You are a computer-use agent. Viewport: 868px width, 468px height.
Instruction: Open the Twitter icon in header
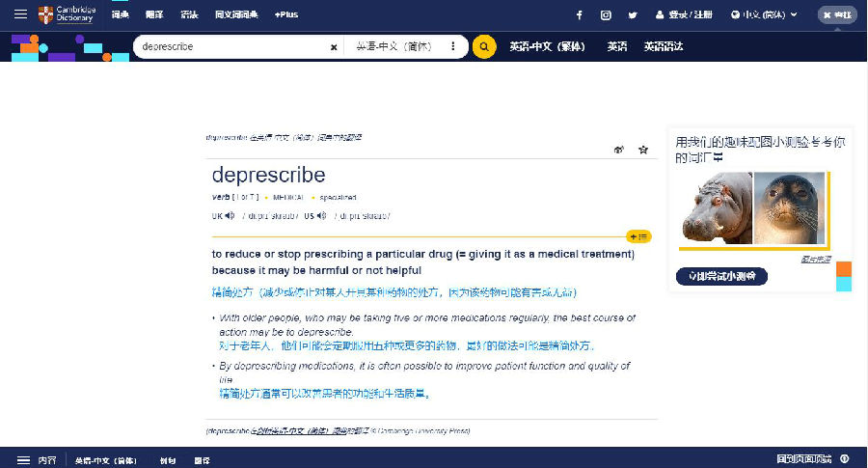[x=633, y=14]
